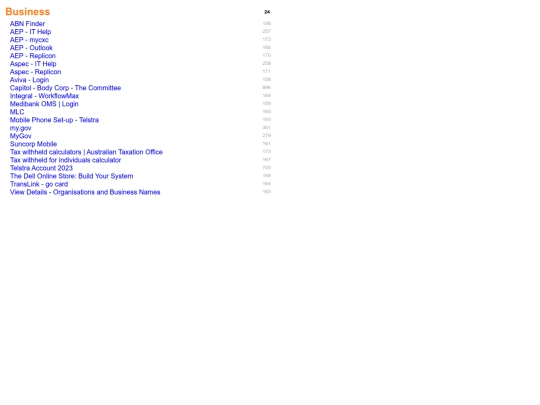Click the bold count 24 beside Business
The image size is (540, 405).
click(x=267, y=12)
